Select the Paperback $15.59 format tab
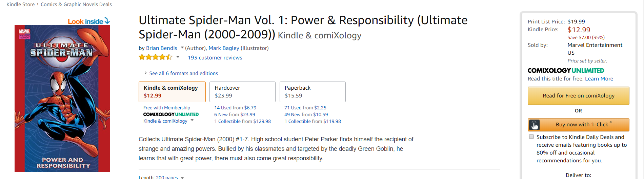The image size is (644, 179). pos(313,92)
